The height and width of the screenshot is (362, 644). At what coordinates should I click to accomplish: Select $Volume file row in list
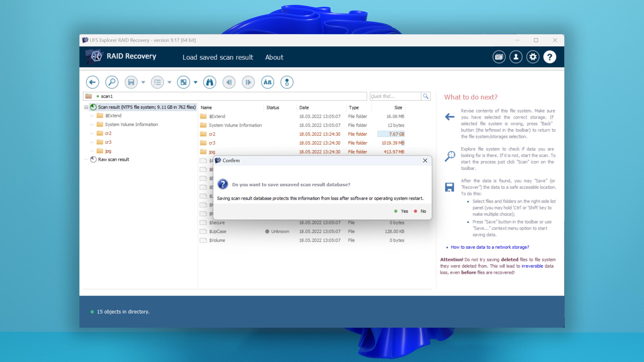pos(302,240)
